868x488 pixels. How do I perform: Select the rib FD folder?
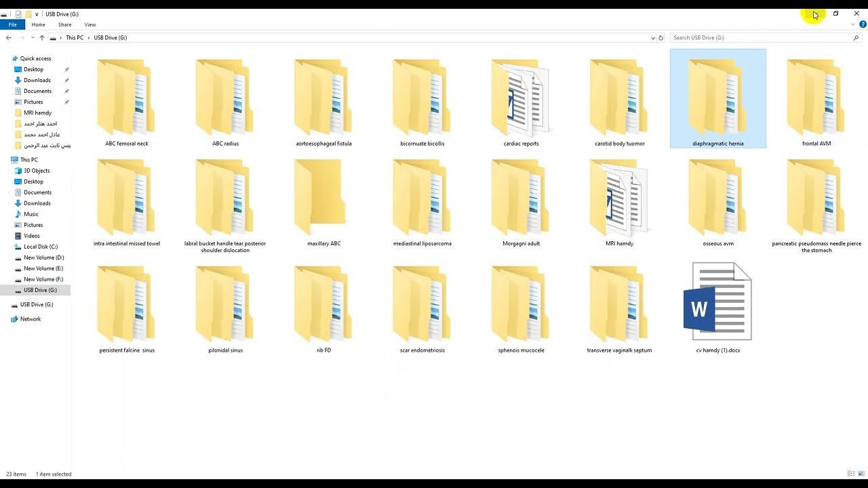click(x=323, y=310)
